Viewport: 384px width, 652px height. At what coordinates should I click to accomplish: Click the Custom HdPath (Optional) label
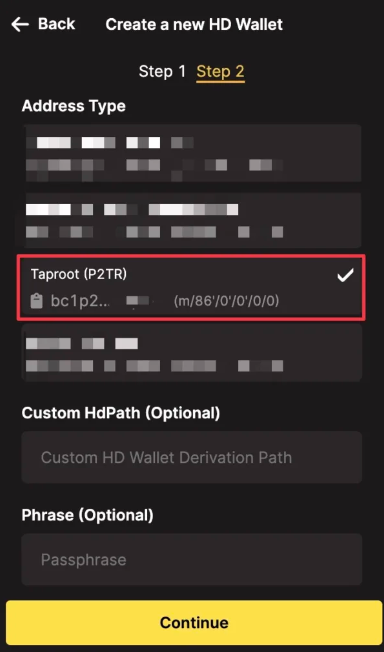coord(121,413)
